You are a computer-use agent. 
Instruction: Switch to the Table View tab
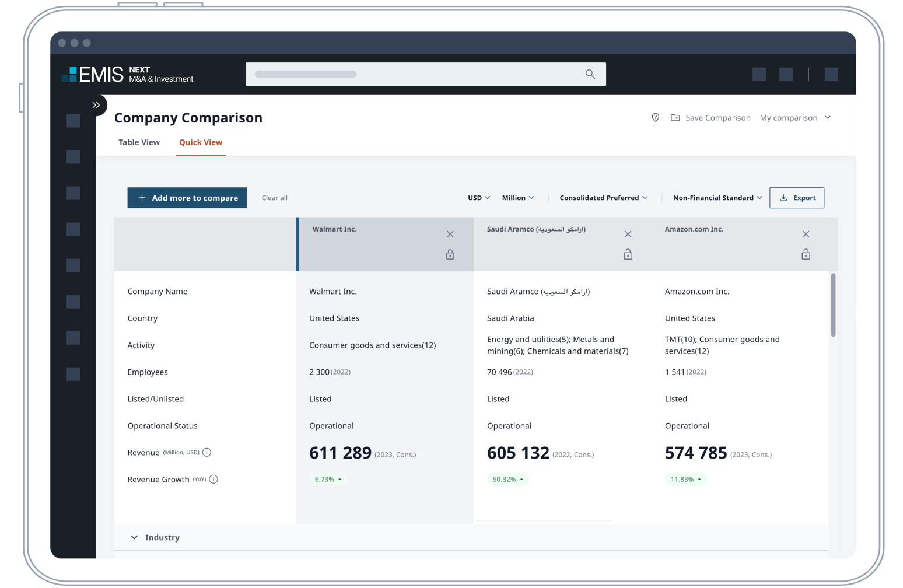click(x=139, y=142)
